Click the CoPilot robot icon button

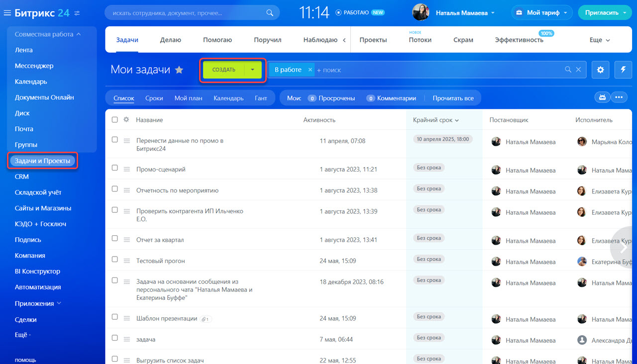click(x=603, y=97)
